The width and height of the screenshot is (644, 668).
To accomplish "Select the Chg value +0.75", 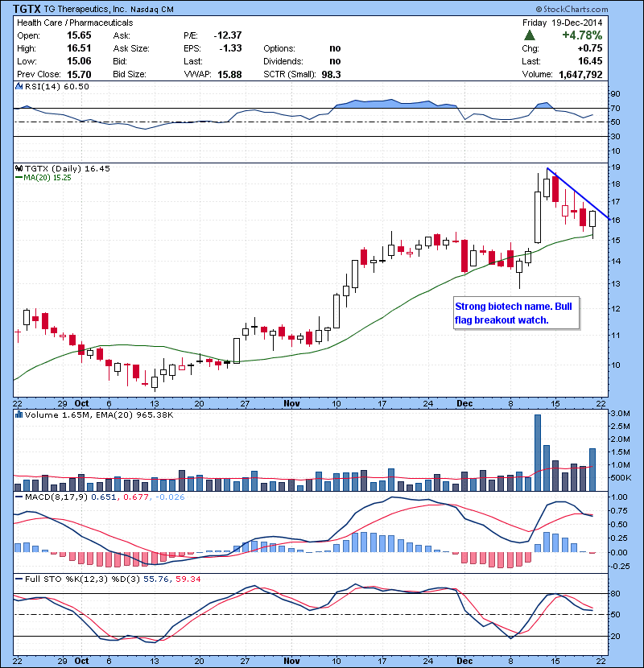I will [x=590, y=48].
